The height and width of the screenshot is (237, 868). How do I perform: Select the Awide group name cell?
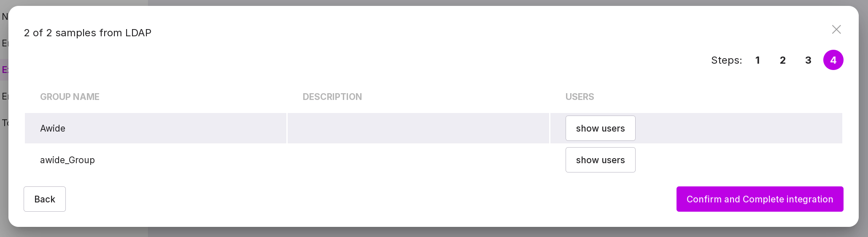(53, 128)
